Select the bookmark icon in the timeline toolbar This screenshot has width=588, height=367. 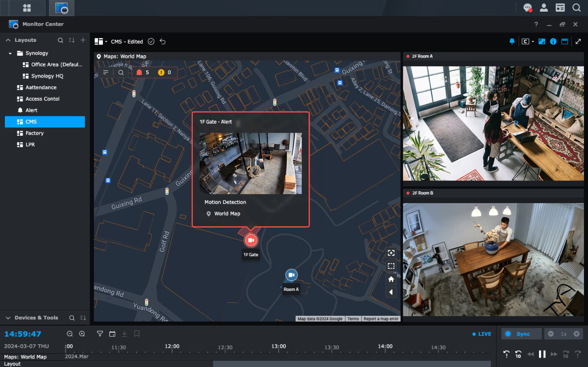(137, 334)
